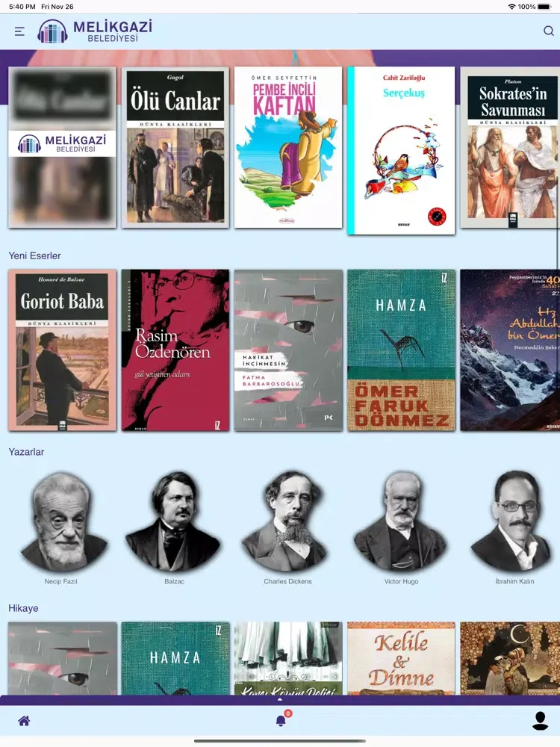
Task: Open the Ölü Canlar book cover
Action: [175, 147]
